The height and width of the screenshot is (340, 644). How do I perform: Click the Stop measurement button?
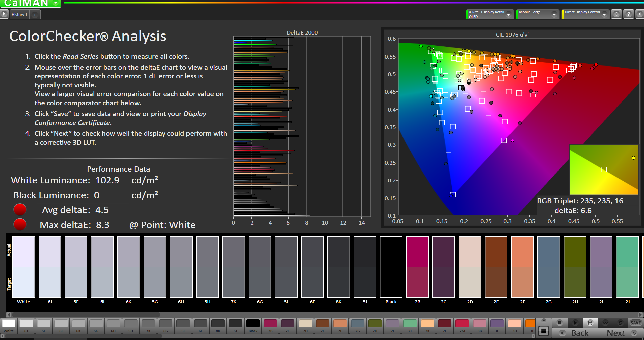pyautogui.click(x=559, y=323)
